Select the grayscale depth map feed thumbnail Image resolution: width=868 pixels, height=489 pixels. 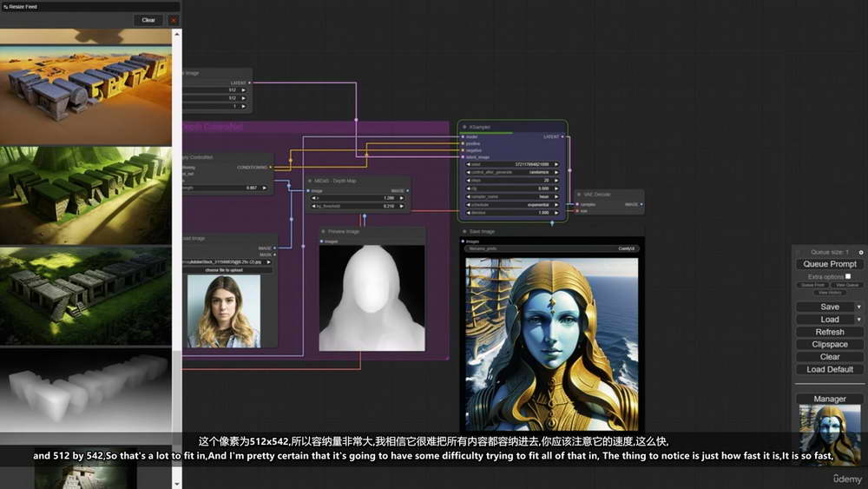86,390
